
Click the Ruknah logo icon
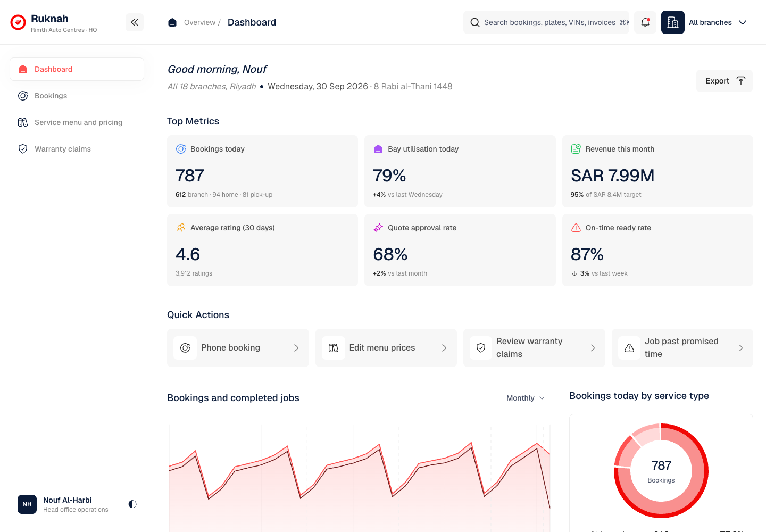click(18, 22)
